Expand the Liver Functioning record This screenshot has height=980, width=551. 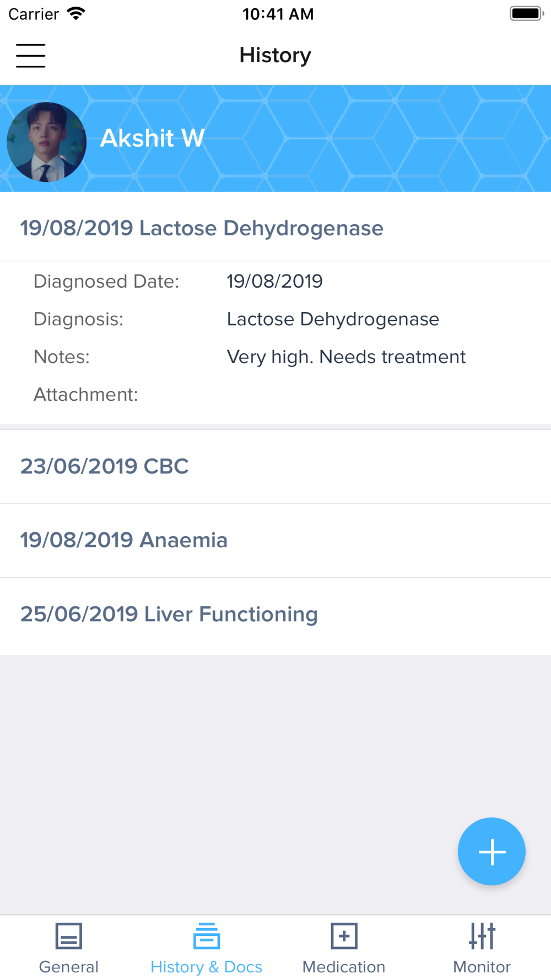[169, 614]
